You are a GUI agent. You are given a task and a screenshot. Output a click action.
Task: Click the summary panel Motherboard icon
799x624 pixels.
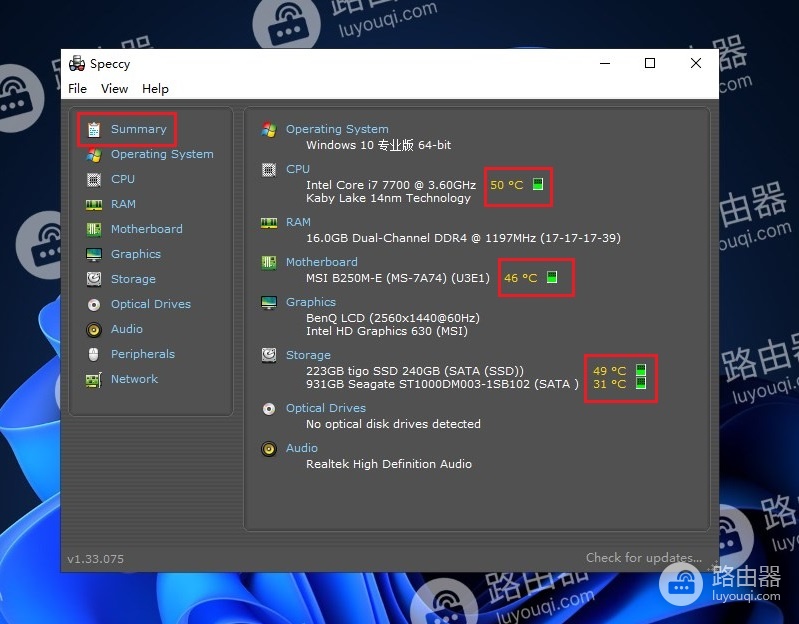pos(269,262)
